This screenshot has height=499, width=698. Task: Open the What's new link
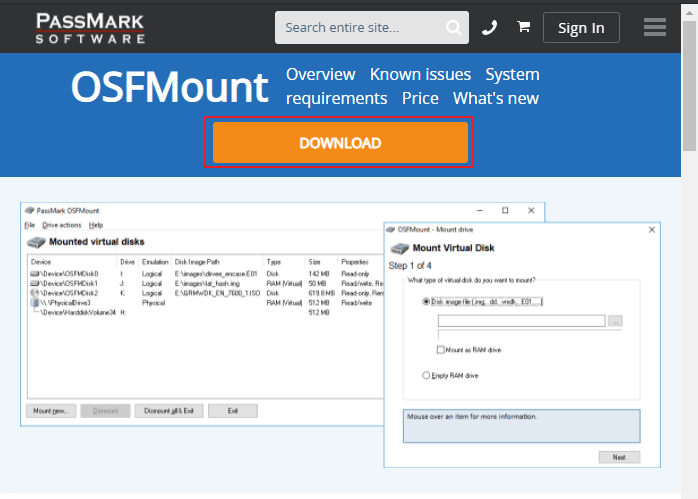tap(496, 98)
